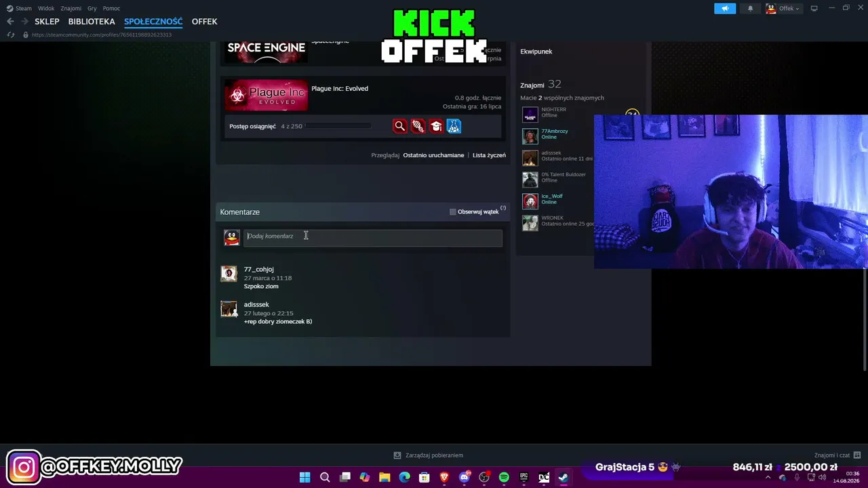Click the help question mark near Obserwuj wątek

(x=503, y=208)
